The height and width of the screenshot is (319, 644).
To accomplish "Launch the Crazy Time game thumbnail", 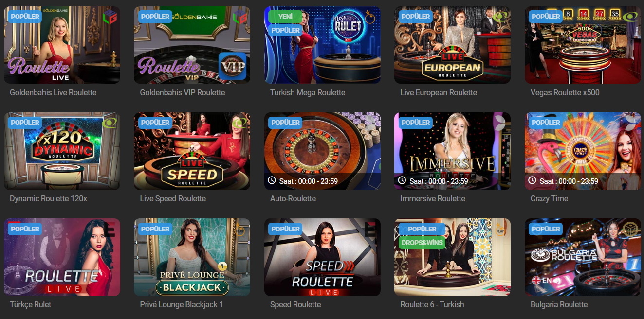I will (583, 151).
